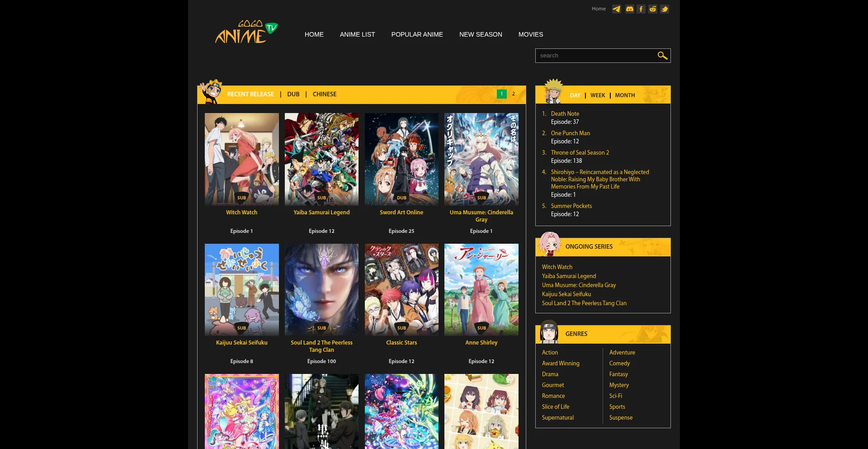Open ANIME LIST in the navigation

[x=358, y=34]
